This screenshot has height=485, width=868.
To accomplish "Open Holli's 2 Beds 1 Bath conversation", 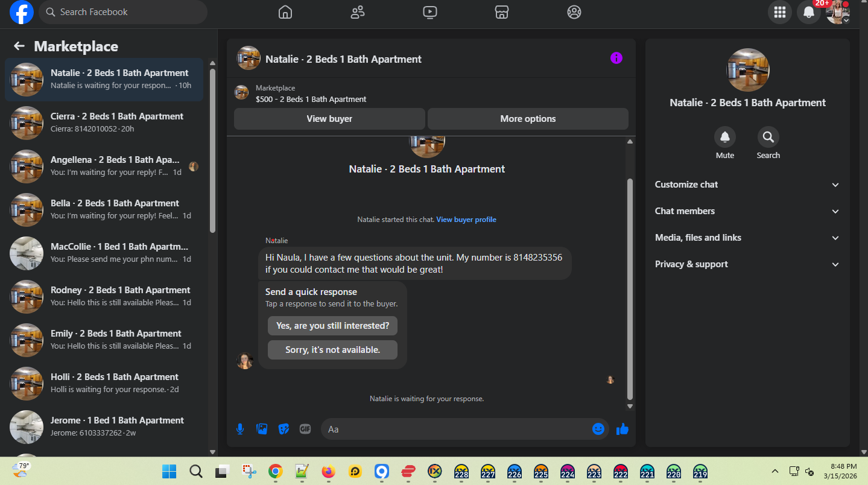I will point(104,384).
